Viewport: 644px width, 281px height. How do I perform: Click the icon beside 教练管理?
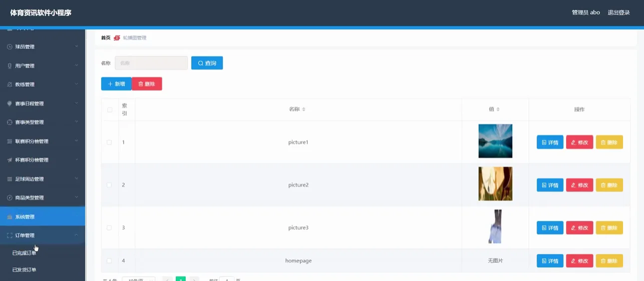9,84
